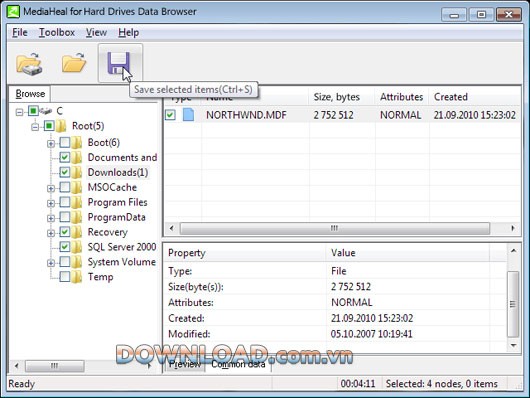
Task: Click properties panel scroll down arrow
Action: 513,345
